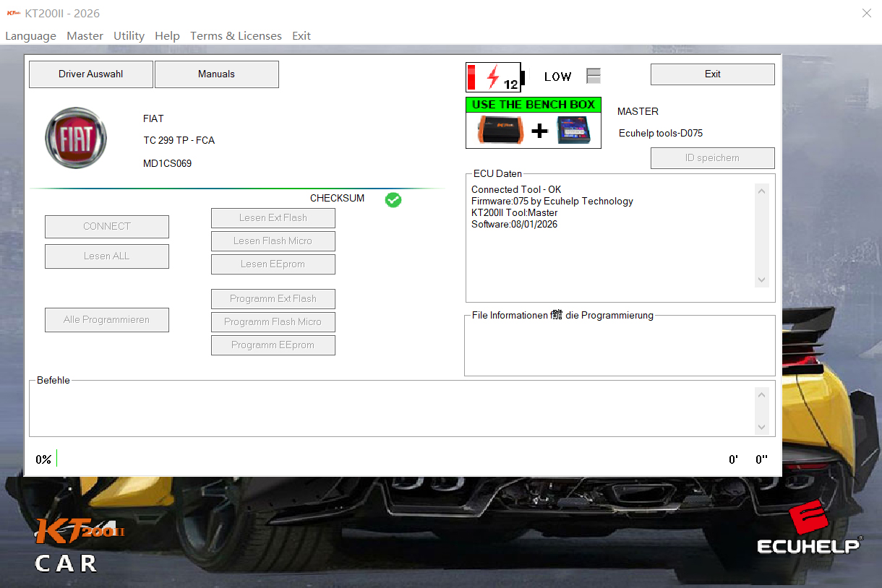This screenshot has height=588, width=882.
Task: Click Befehle scroll up arrow
Action: click(x=761, y=394)
